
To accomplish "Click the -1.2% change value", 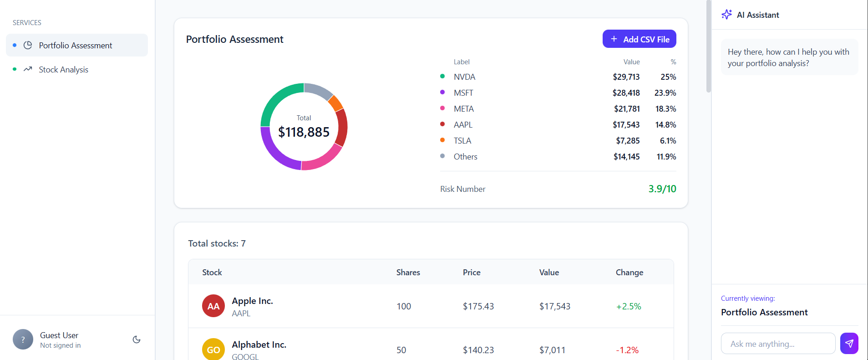I will [627, 350].
